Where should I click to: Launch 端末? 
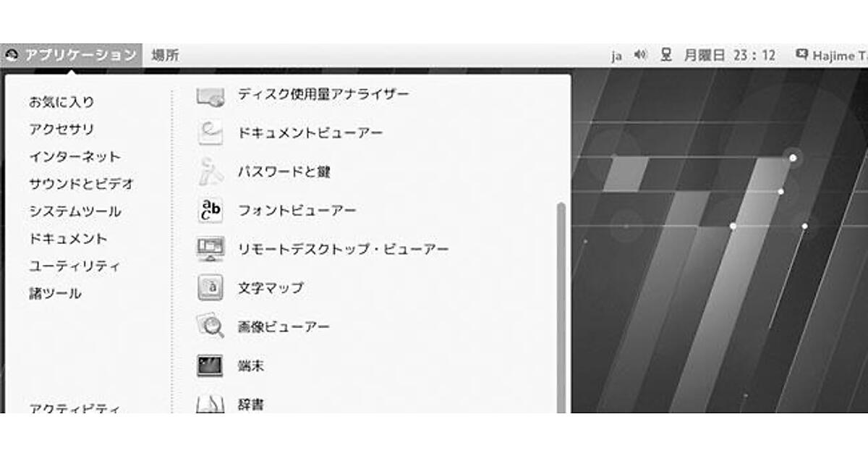pos(251,366)
